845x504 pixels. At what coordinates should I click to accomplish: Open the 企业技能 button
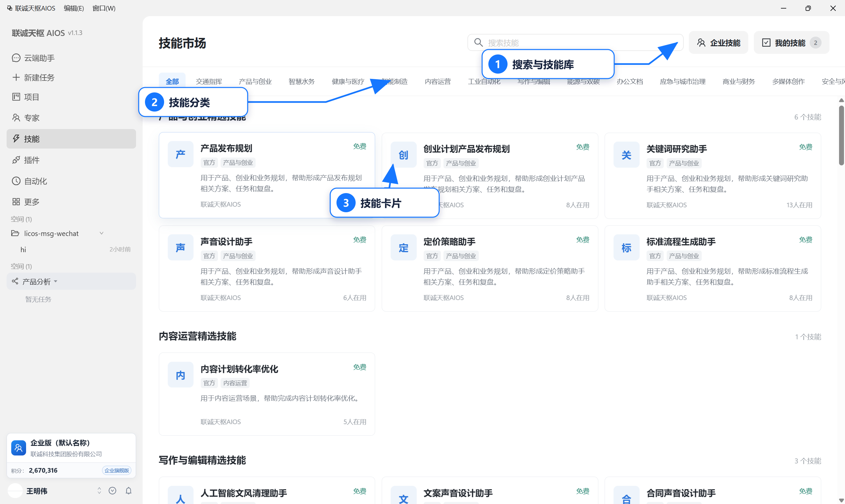click(718, 43)
